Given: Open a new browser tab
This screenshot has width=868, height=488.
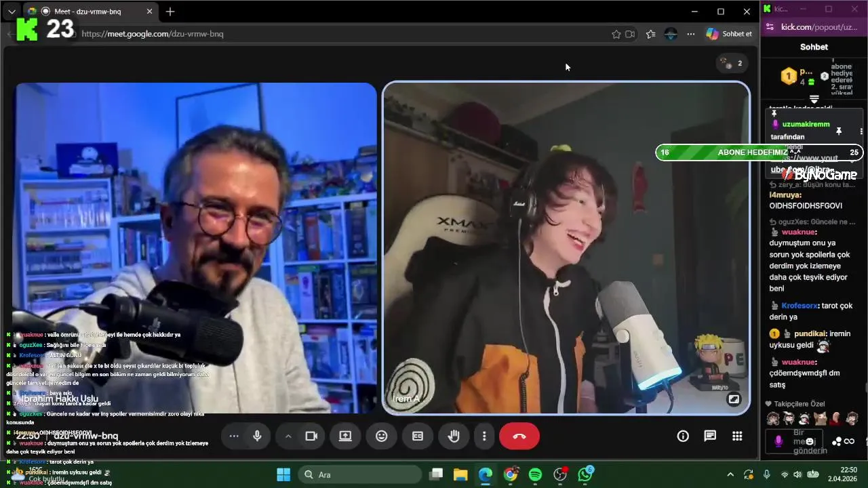Looking at the screenshot, I should (170, 12).
